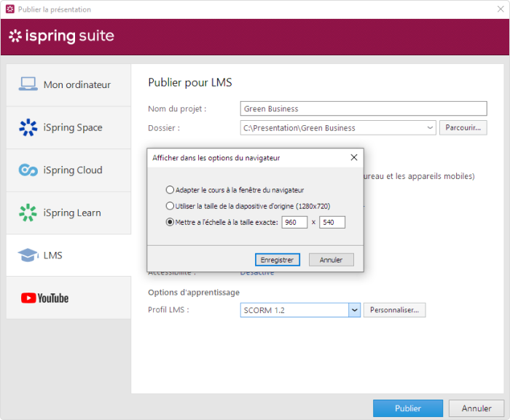Click the Nom du projet text field
This screenshot has width=510, height=420.
(x=364, y=108)
